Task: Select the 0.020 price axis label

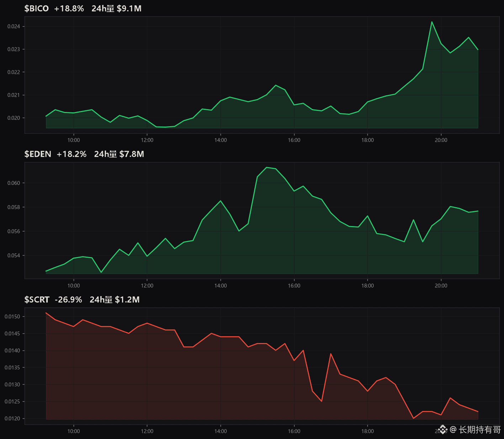Action: 14,118
